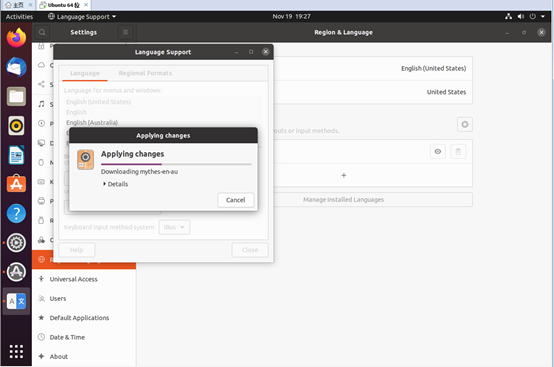Expand the Details disclosure triangle
554x367 pixels.
click(105, 184)
